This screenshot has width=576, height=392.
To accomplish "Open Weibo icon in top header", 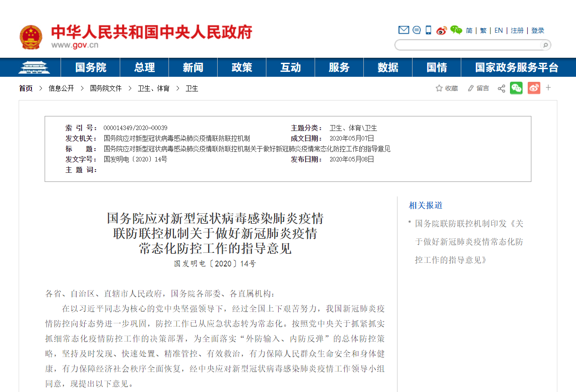I will 441,30.
